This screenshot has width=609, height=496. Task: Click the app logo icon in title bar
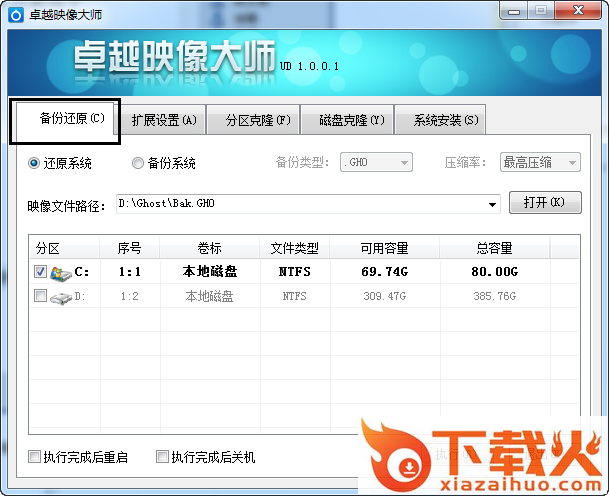(16, 15)
